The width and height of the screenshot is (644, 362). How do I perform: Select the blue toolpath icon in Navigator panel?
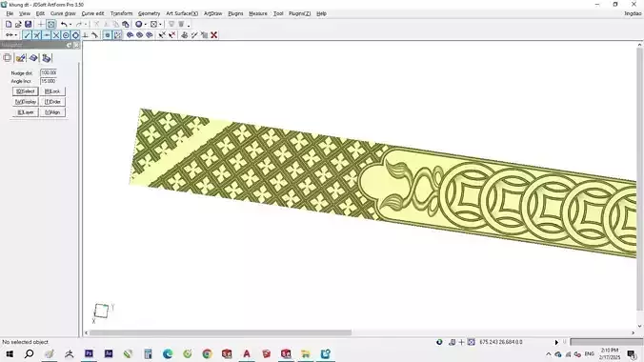click(47, 58)
